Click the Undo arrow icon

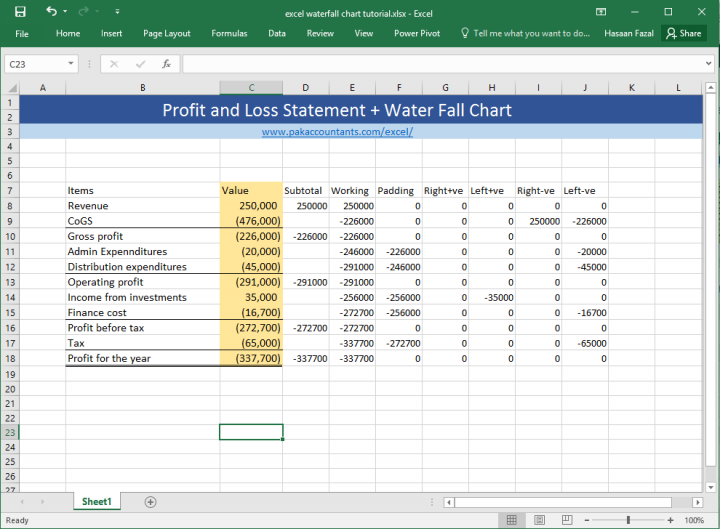click(x=51, y=11)
